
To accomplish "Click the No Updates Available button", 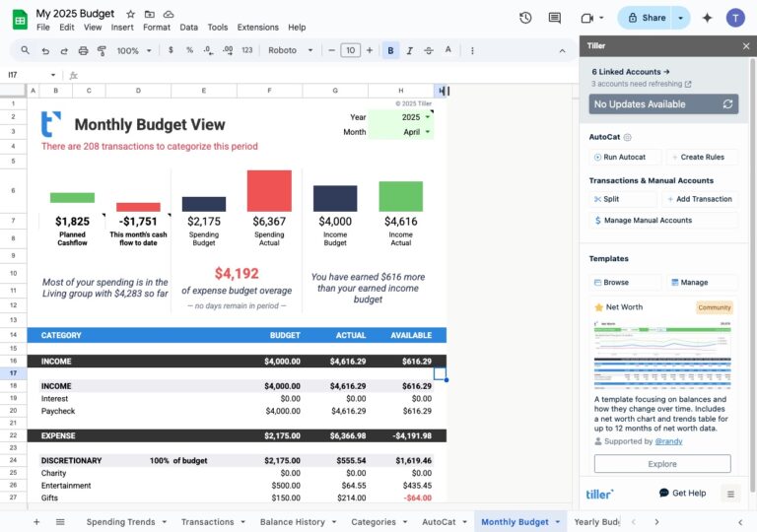I will tap(663, 104).
